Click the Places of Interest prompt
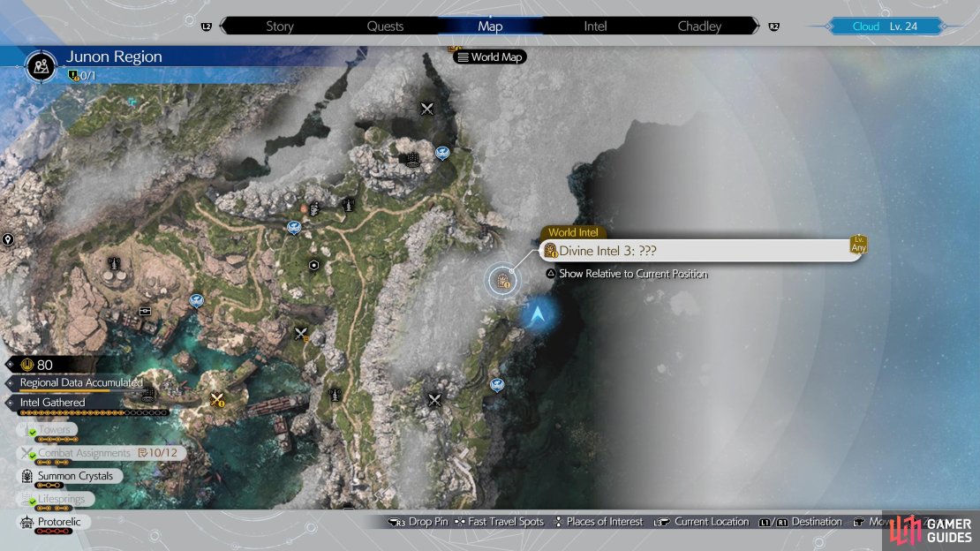The width and height of the screenshot is (980, 551). (599, 522)
